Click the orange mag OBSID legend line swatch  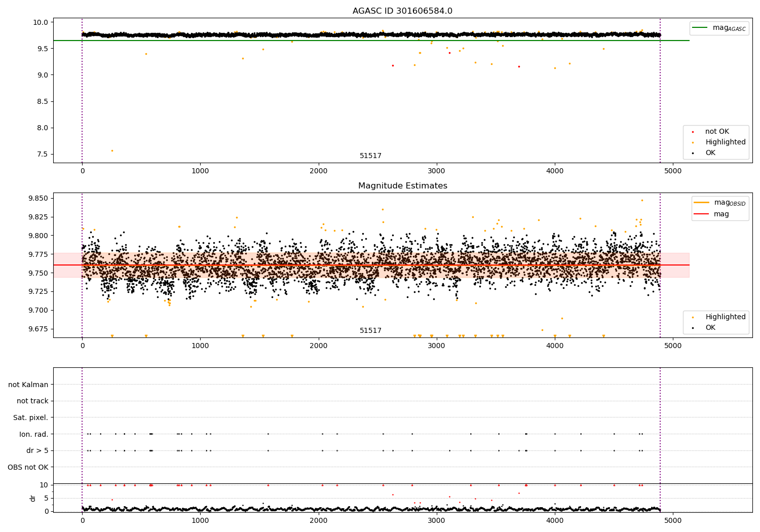[701, 203]
